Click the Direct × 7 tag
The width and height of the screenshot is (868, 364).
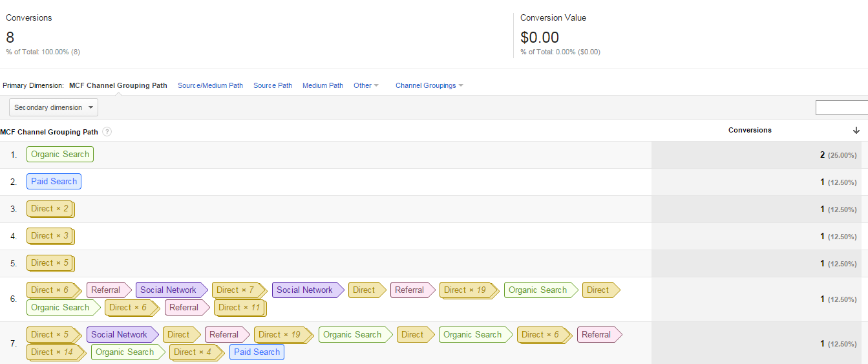240,290
